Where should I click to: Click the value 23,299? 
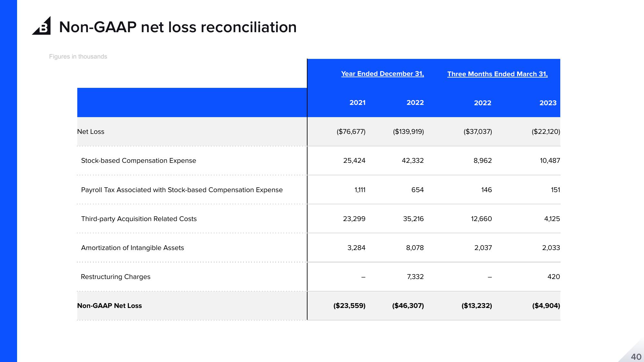(x=354, y=219)
